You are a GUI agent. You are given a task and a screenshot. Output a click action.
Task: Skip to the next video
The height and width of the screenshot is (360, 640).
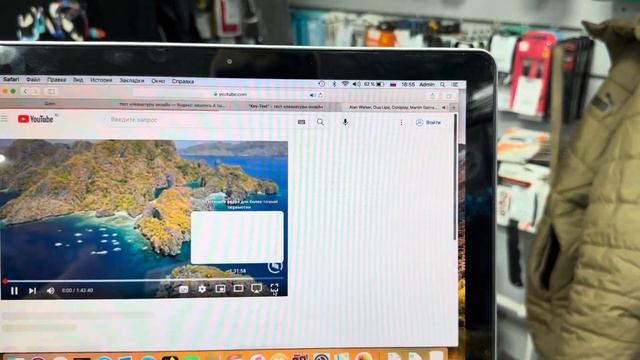32,291
